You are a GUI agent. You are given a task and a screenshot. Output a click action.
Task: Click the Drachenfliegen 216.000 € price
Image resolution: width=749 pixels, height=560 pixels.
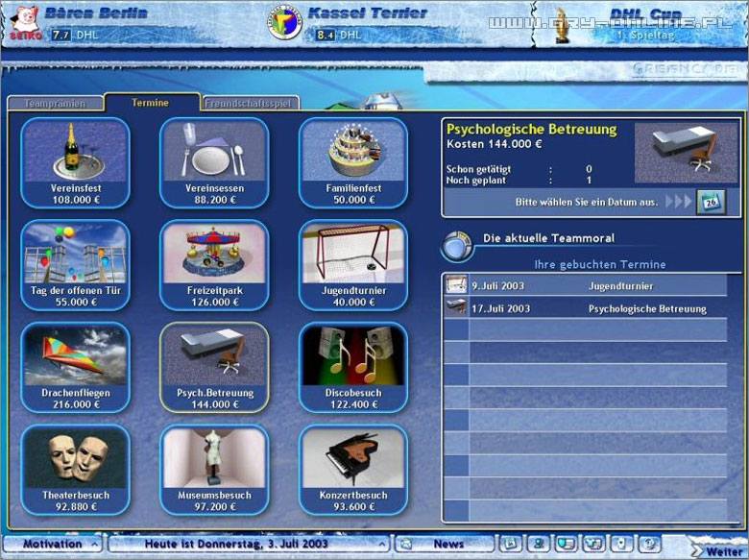pyautogui.click(x=76, y=404)
